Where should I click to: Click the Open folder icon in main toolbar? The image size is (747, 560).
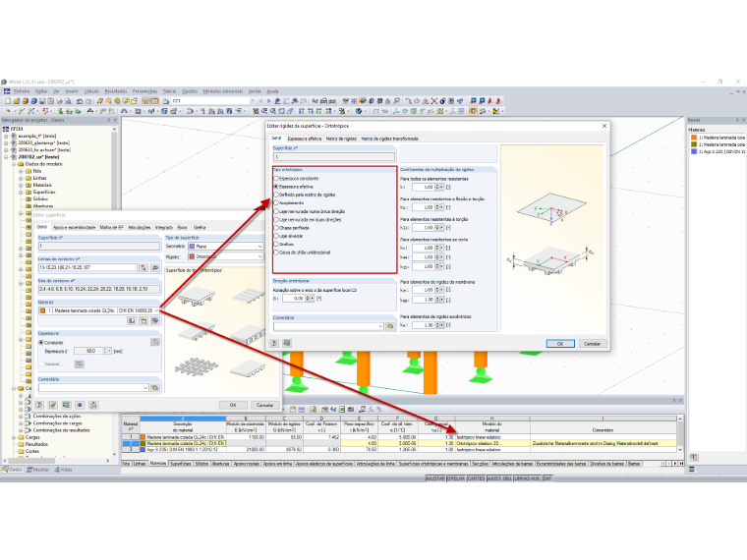(17, 101)
